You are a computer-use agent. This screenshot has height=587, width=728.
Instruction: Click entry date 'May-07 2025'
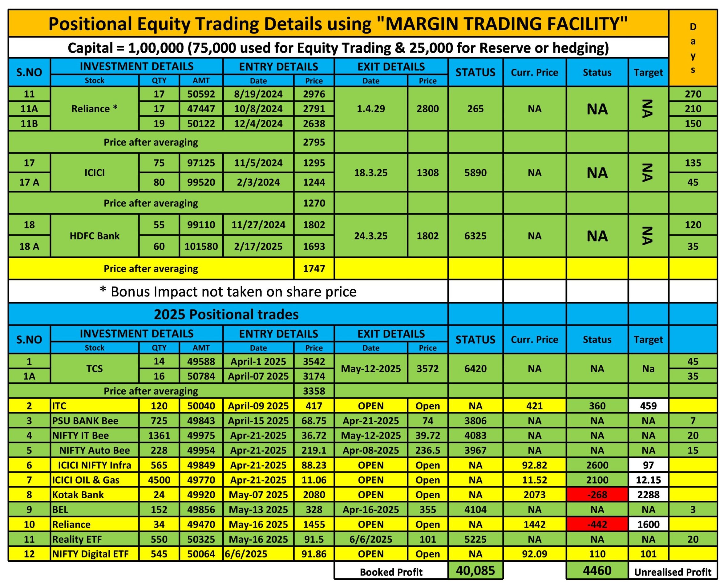tap(258, 495)
